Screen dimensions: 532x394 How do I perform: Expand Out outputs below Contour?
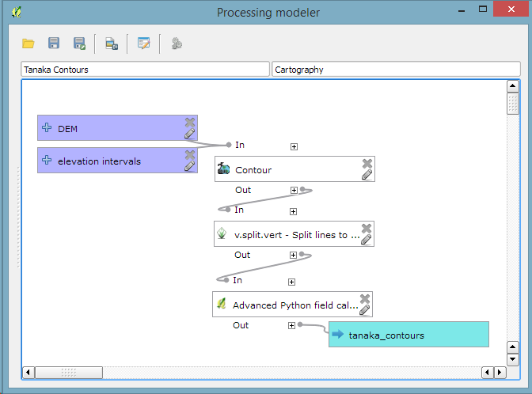pyautogui.click(x=294, y=190)
